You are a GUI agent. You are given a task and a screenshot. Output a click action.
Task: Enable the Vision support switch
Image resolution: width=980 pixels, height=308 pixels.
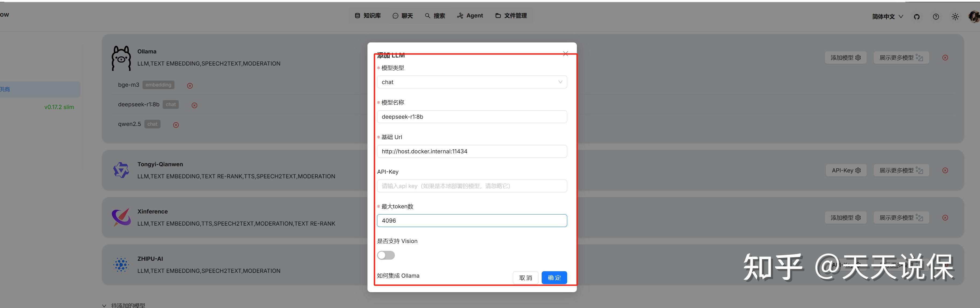point(386,255)
